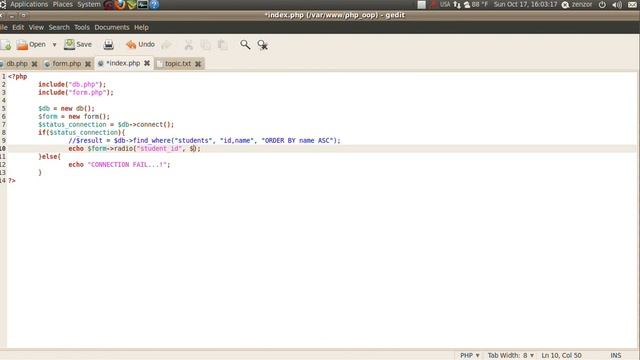Click the 88 °F weather applet
The height and width of the screenshot is (360, 640).
click(x=476, y=4)
